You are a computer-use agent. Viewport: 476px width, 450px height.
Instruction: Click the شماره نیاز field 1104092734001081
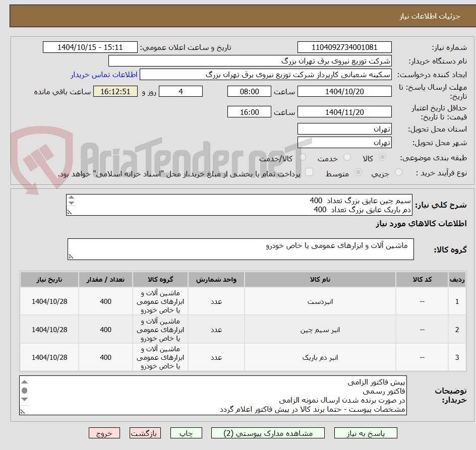[x=344, y=47]
